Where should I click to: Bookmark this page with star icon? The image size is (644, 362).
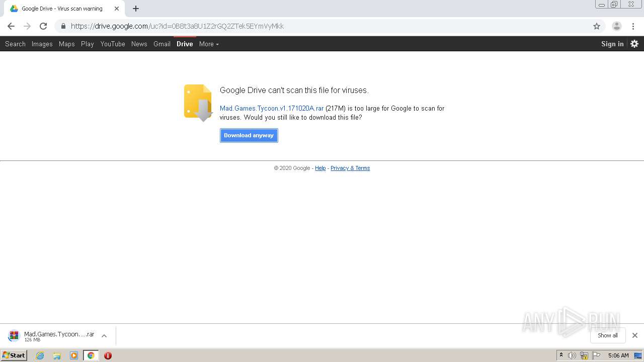(x=597, y=26)
